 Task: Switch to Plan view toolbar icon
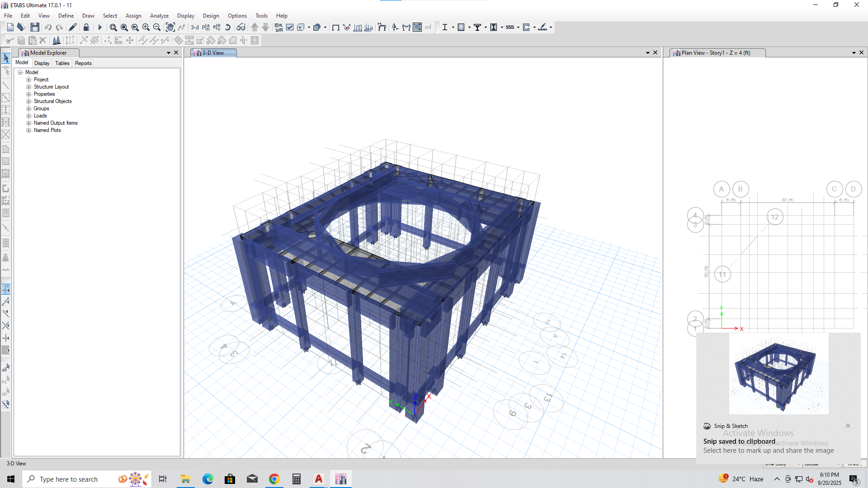click(x=206, y=28)
